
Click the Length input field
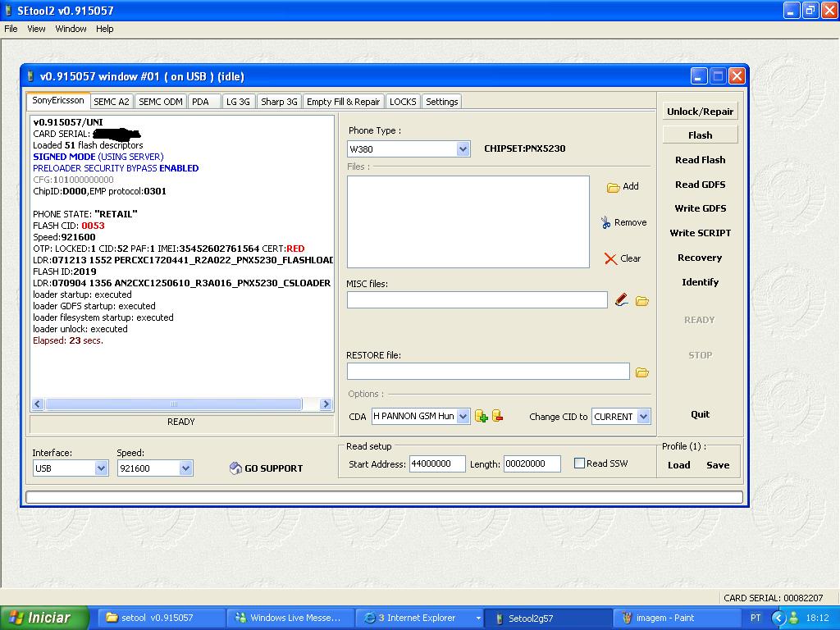[532, 464]
